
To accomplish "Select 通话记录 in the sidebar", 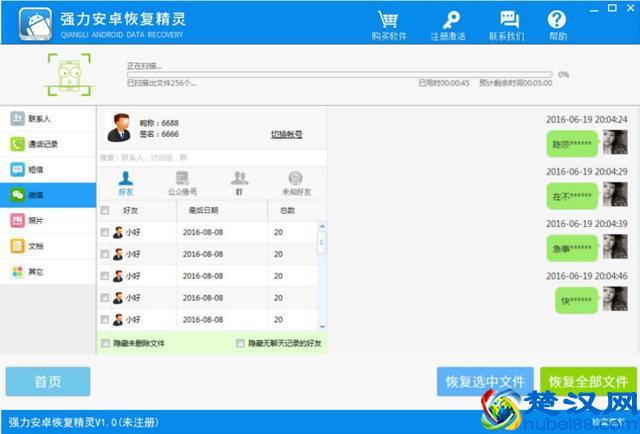I will pos(48,144).
